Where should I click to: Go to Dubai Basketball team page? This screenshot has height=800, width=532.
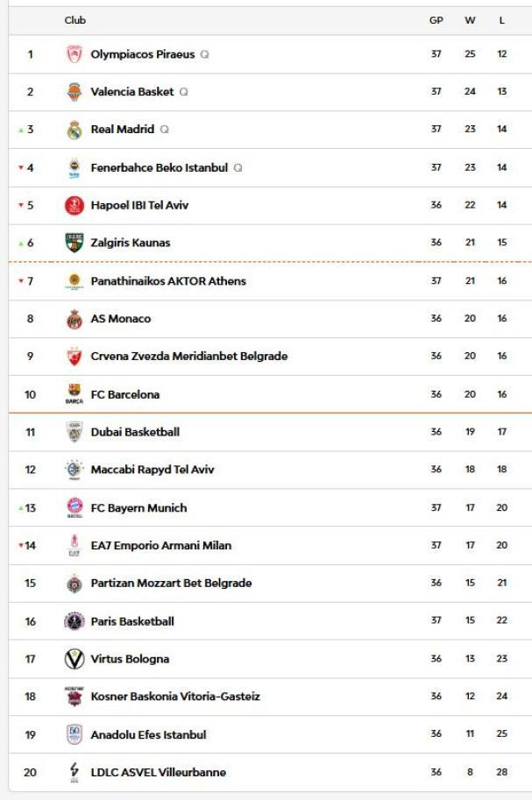pyautogui.click(x=135, y=432)
